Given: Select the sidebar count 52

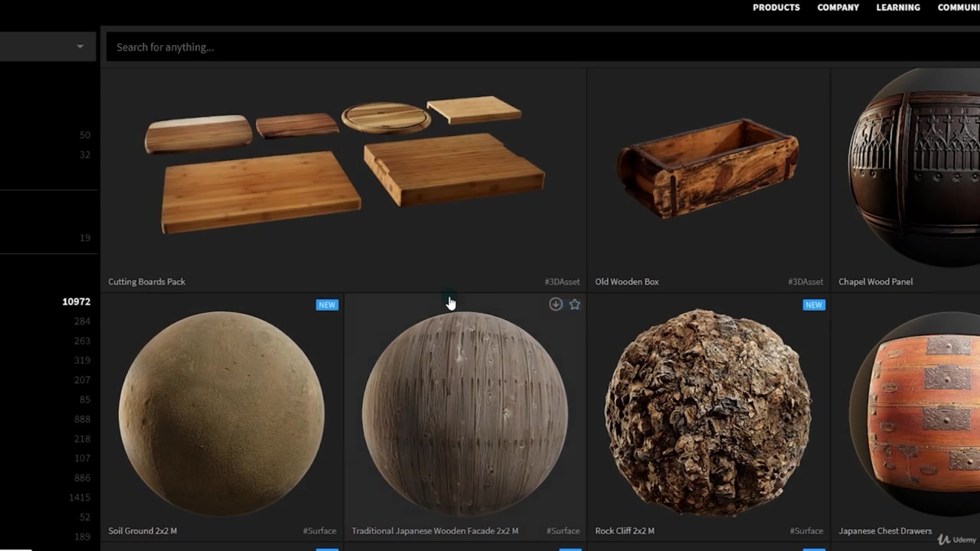Looking at the screenshot, I should (85, 517).
